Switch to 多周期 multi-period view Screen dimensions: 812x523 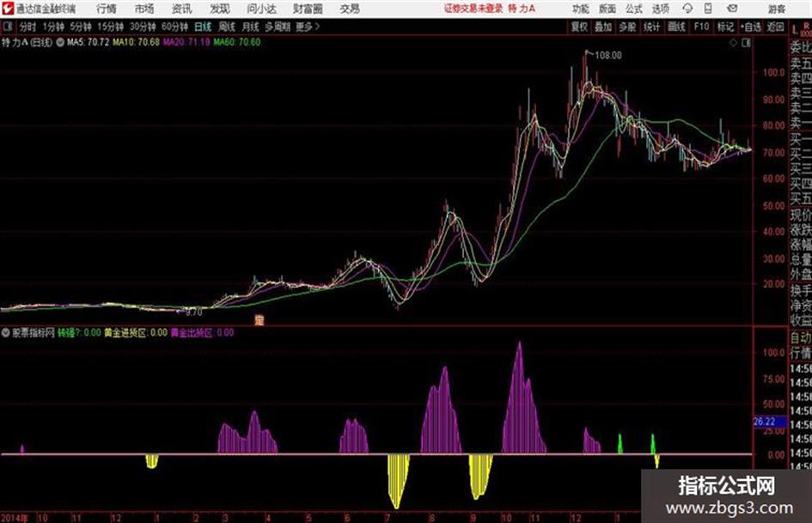278,27
